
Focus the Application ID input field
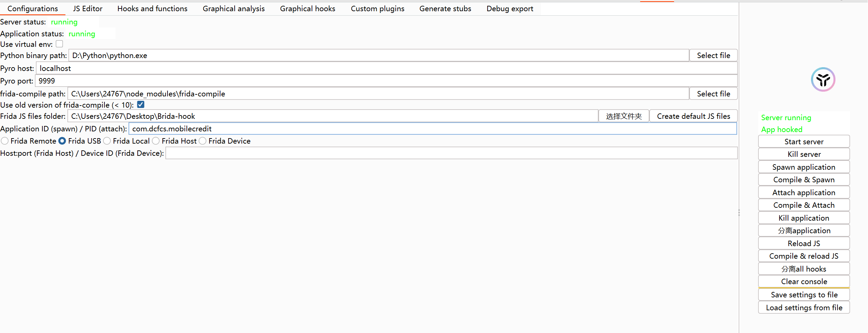pyautogui.click(x=432, y=129)
